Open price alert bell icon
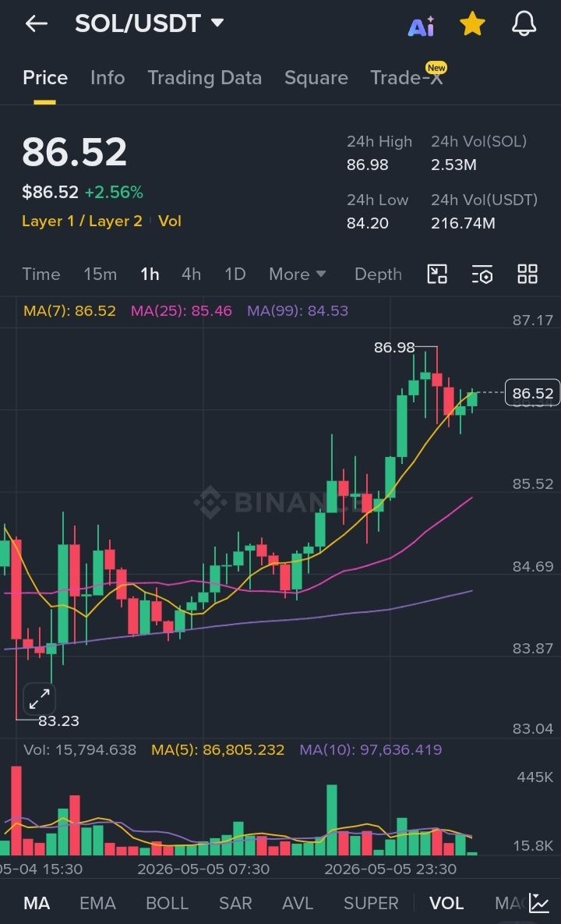Screen dimensions: 561x924 click(524, 24)
